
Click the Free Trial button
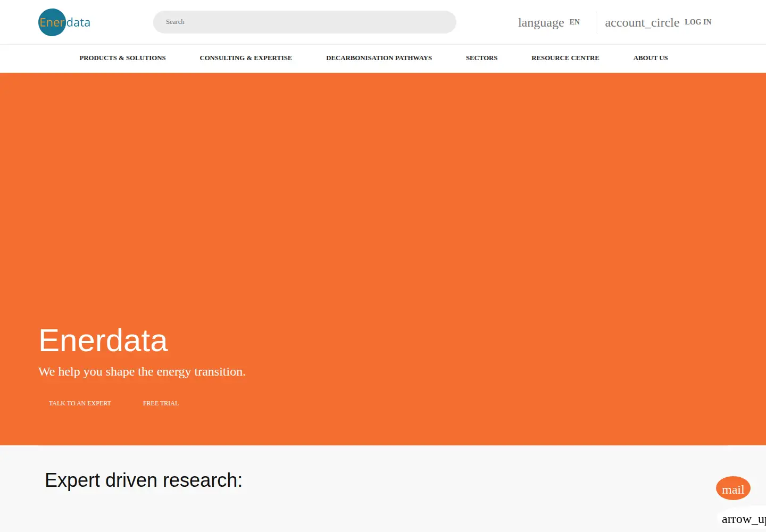click(161, 403)
